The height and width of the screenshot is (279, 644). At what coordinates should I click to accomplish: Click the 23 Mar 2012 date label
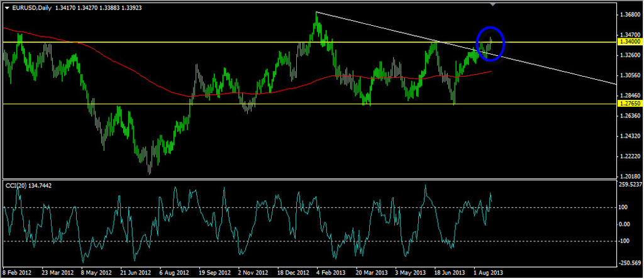pos(58,273)
